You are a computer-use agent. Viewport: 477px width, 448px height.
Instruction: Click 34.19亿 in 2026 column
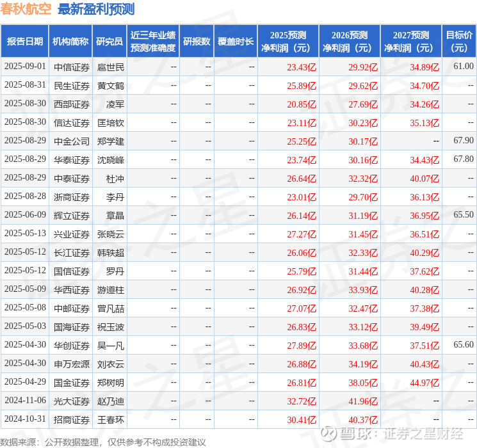pos(363,364)
